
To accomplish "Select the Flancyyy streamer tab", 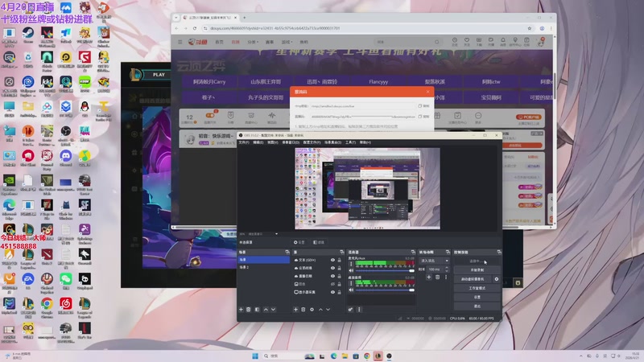I will point(378,82).
